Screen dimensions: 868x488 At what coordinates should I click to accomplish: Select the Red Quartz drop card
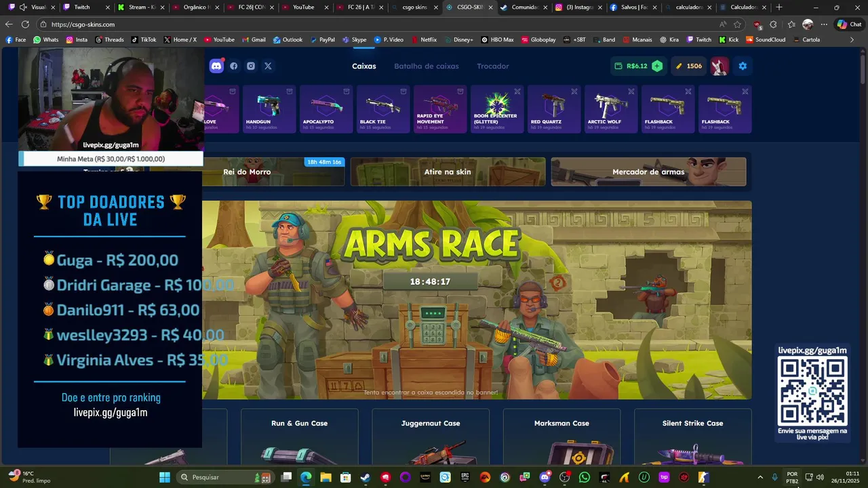coord(554,109)
